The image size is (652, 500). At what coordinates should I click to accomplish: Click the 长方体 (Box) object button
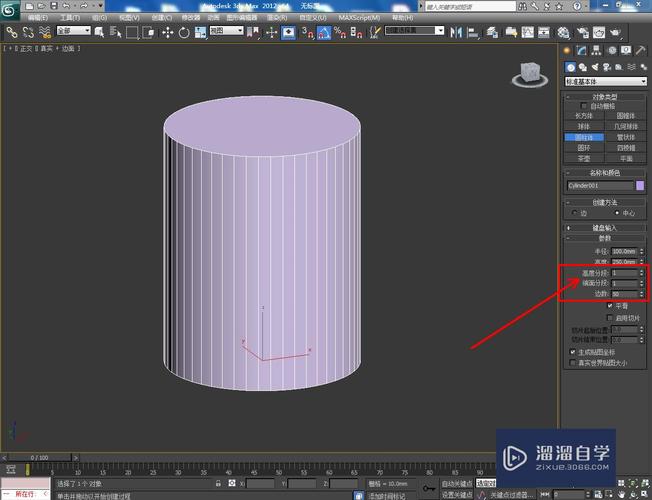(583, 114)
